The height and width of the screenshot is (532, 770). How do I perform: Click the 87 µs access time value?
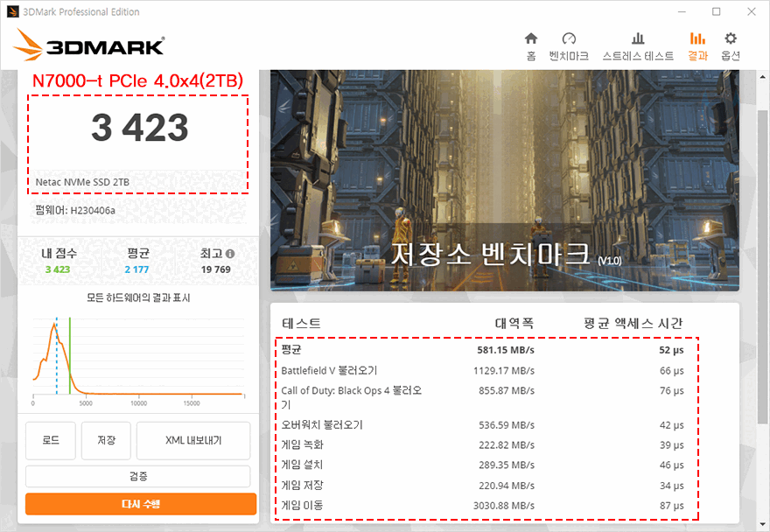click(x=672, y=506)
